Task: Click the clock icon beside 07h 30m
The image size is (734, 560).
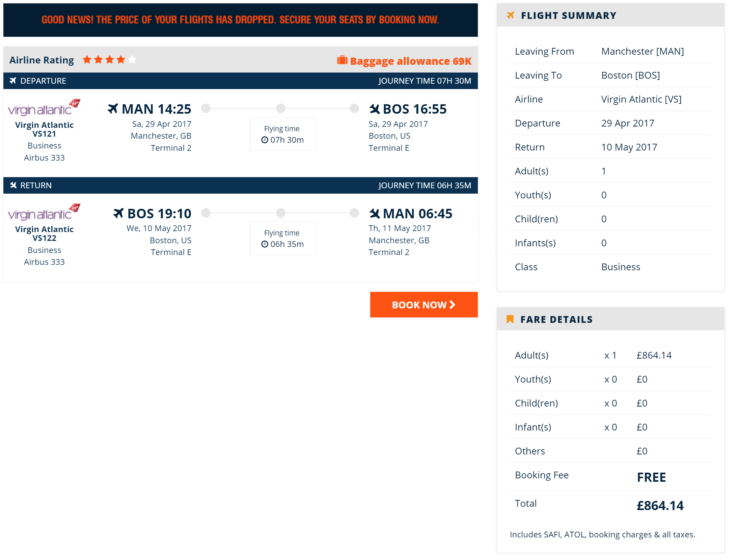Action: (x=265, y=140)
